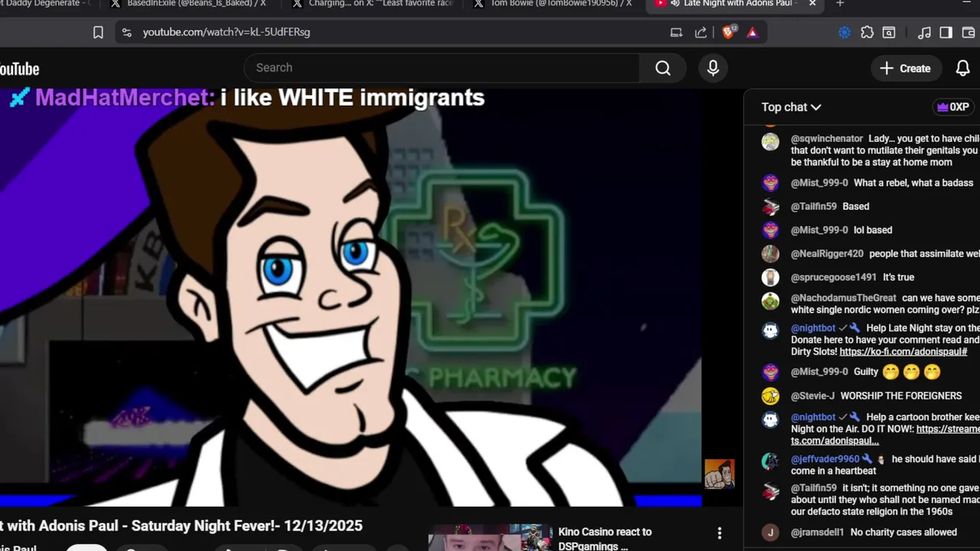Mute the tab using its speaker icon
This screenshot has width=980, height=551.
pyautogui.click(x=675, y=4)
